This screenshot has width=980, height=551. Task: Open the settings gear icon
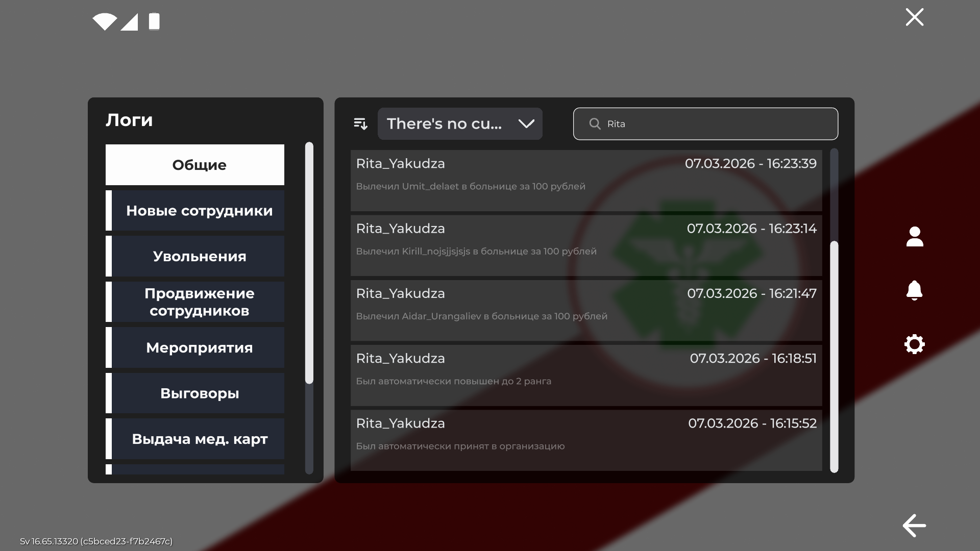914,344
